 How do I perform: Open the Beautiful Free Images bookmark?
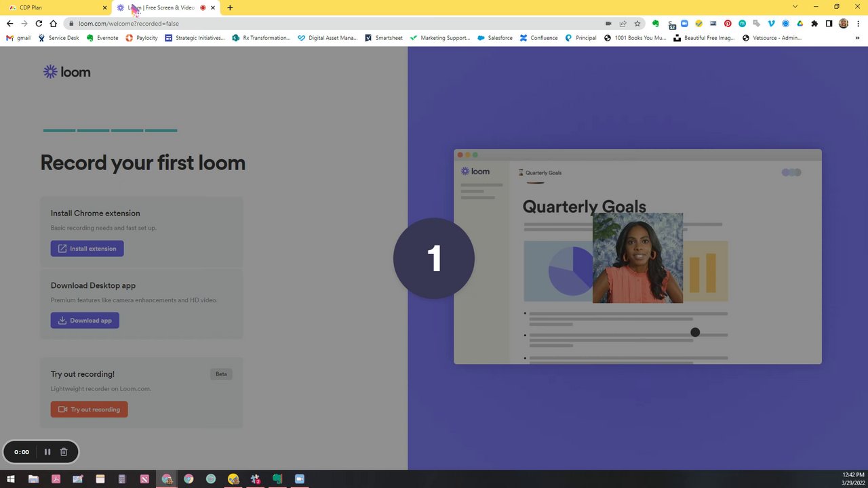(705, 38)
